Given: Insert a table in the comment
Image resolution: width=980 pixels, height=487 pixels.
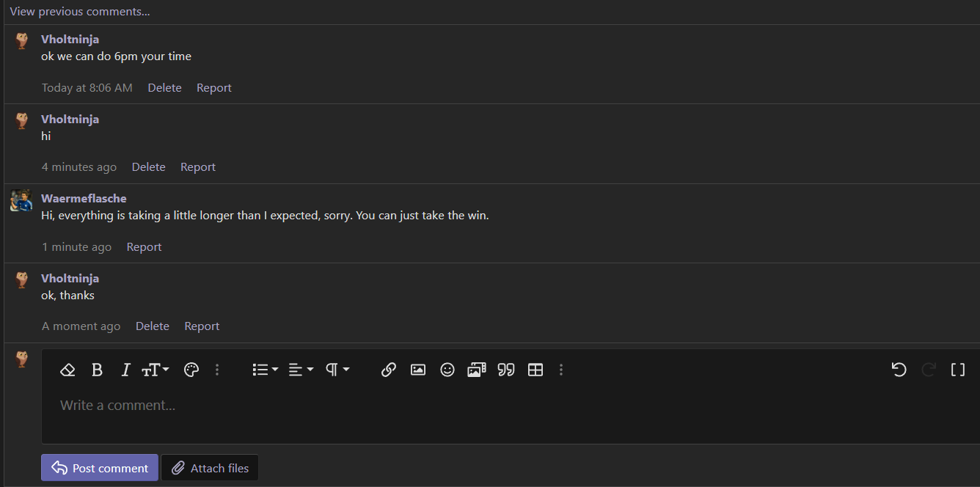Looking at the screenshot, I should point(535,370).
